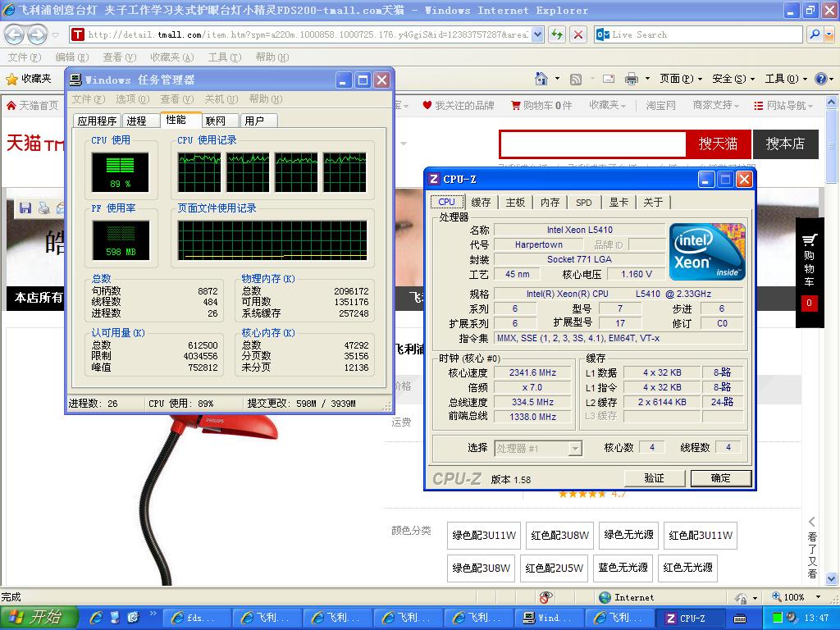Open the search provider dropdown arrow
Image resolution: width=840 pixels, height=630 pixels.
[x=829, y=34]
